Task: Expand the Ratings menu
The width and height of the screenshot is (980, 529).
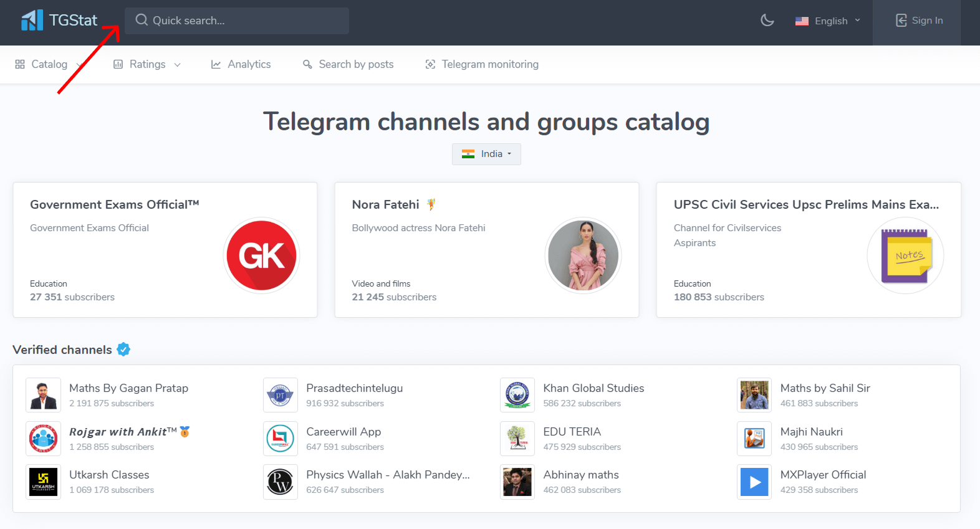Action: (x=147, y=64)
